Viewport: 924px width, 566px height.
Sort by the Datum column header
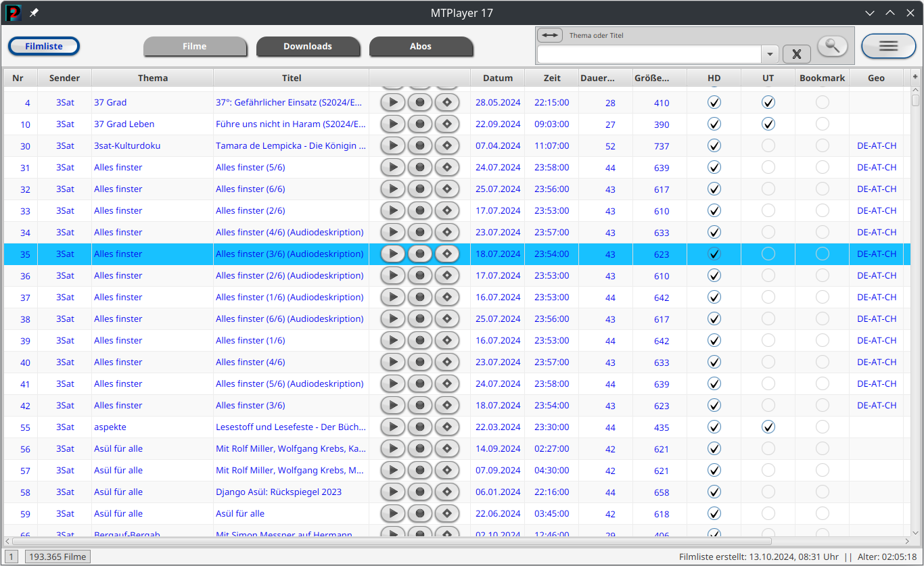point(498,78)
